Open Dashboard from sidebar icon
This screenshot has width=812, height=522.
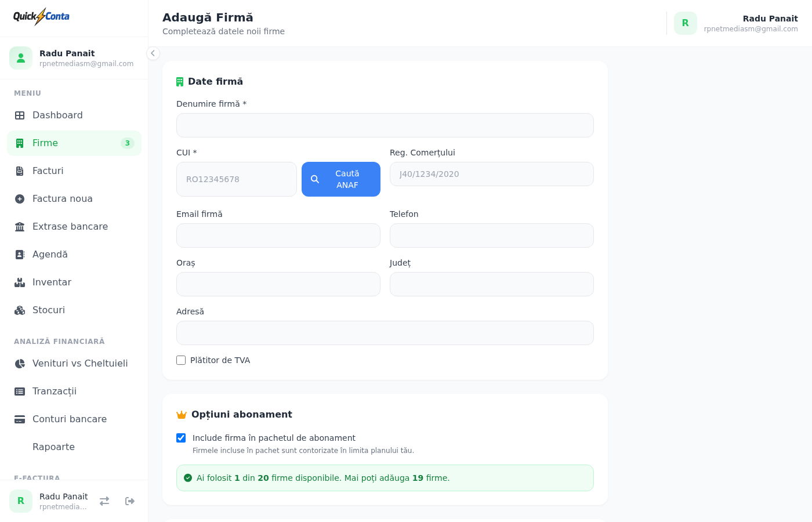pyautogui.click(x=20, y=115)
